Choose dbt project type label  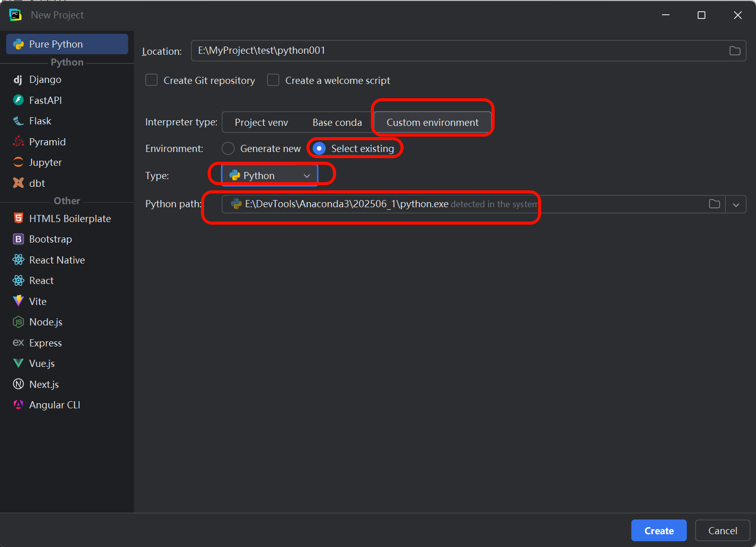pos(37,183)
